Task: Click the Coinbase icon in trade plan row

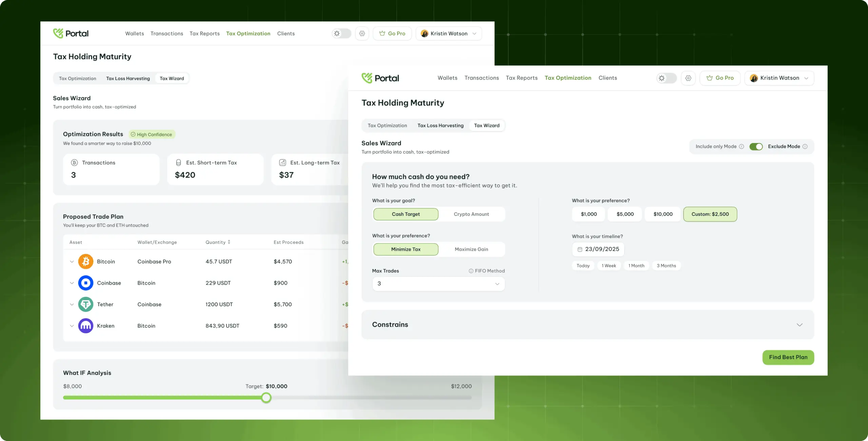Action: pos(85,283)
